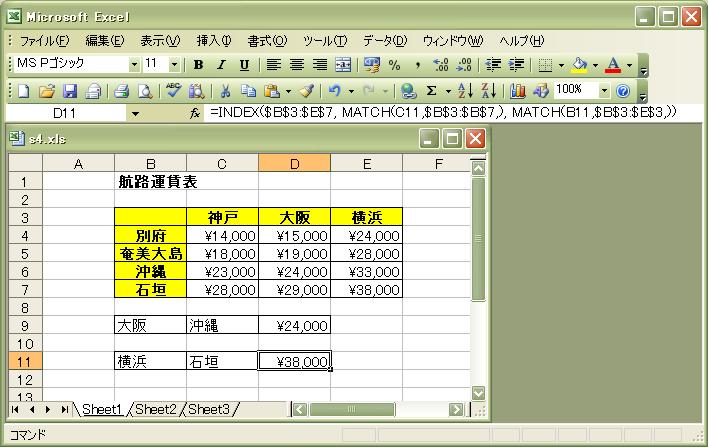
Task: Select row 9 header
Action: [x=25, y=325]
